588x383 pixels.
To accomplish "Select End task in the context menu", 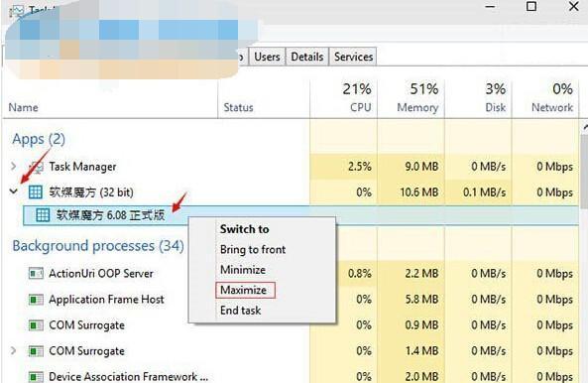I will pyautogui.click(x=240, y=311).
